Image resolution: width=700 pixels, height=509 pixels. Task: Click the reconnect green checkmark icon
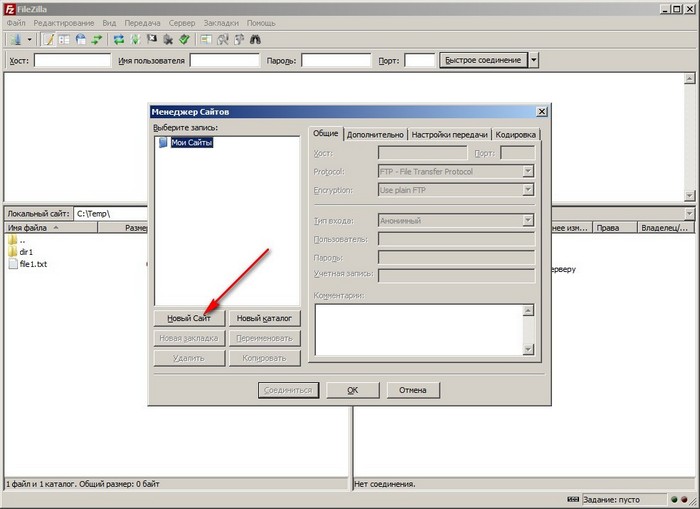pyautogui.click(x=184, y=40)
